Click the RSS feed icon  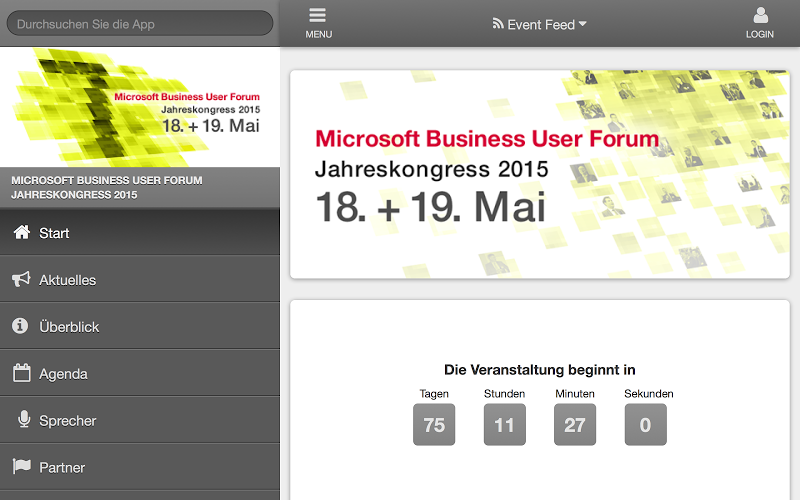[x=498, y=24]
